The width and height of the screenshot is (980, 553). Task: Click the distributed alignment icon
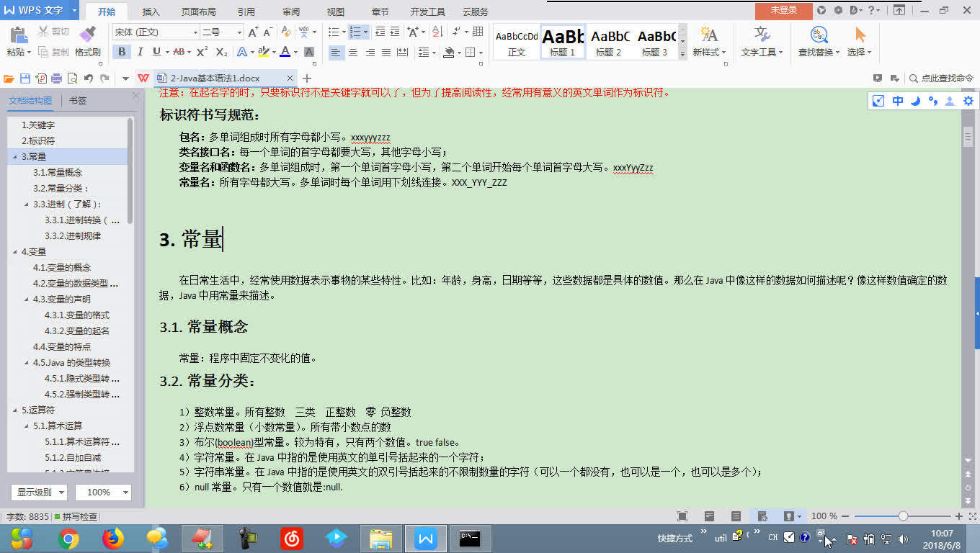click(403, 52)
